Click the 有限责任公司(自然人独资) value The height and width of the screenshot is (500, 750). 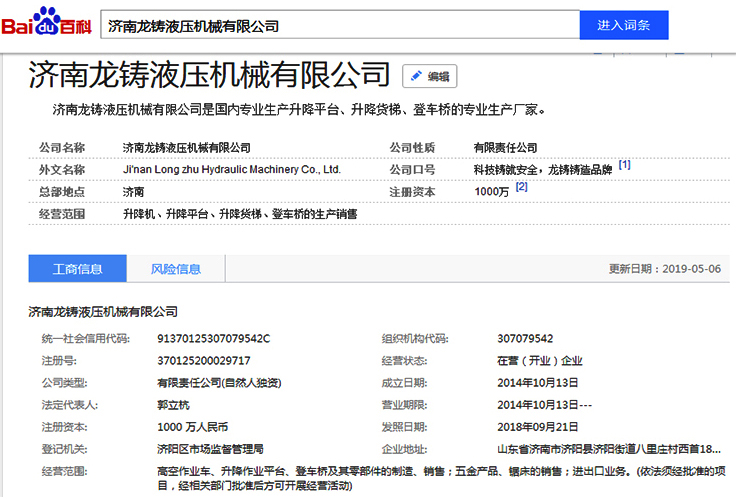(219, 383)
